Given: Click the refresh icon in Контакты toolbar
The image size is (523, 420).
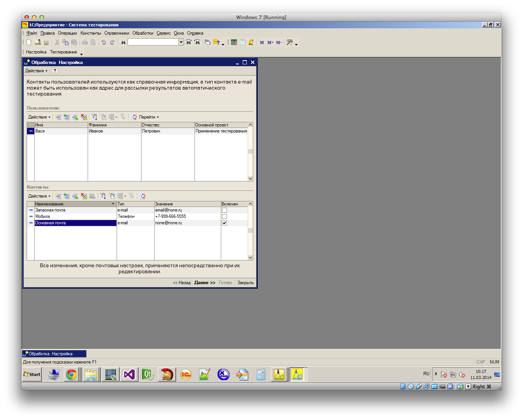Looking at the screenshot, I should (x=143, y=196).
